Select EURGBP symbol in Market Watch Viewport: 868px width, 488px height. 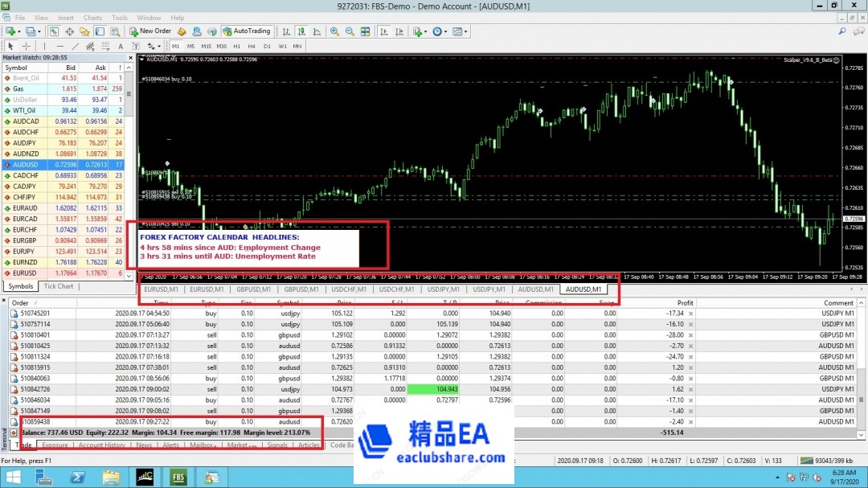[24, 240]
